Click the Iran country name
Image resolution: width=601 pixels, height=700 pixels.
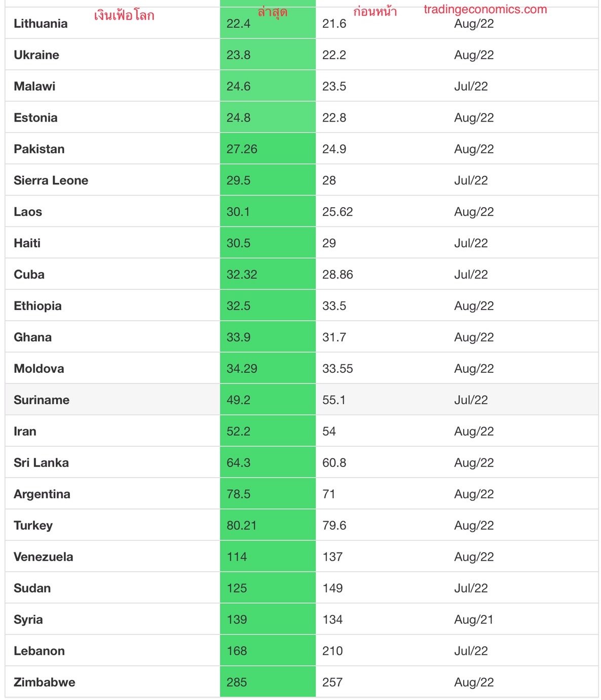click(25, 432)
